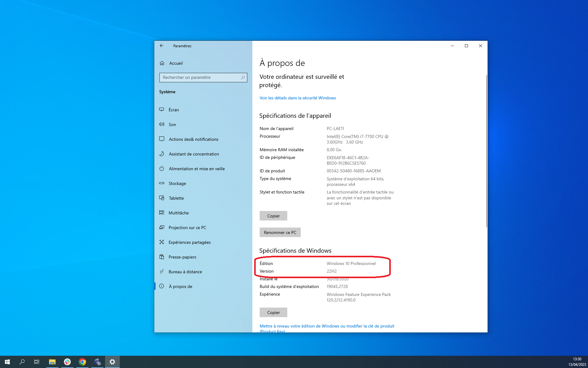
Task: Open Alimentation et mise en veille
Action: tap(197, 169)
